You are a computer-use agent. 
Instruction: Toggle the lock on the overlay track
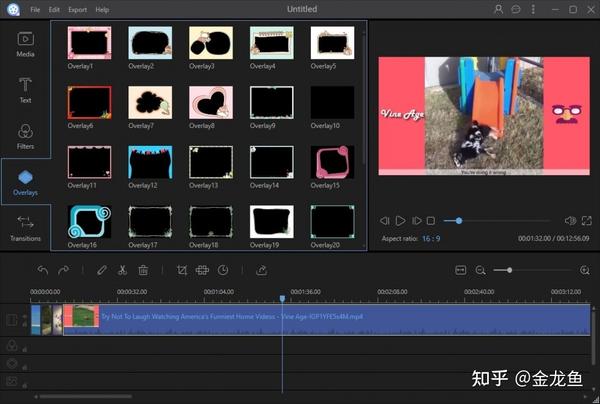pyautogui.click(x=24, y=367)
